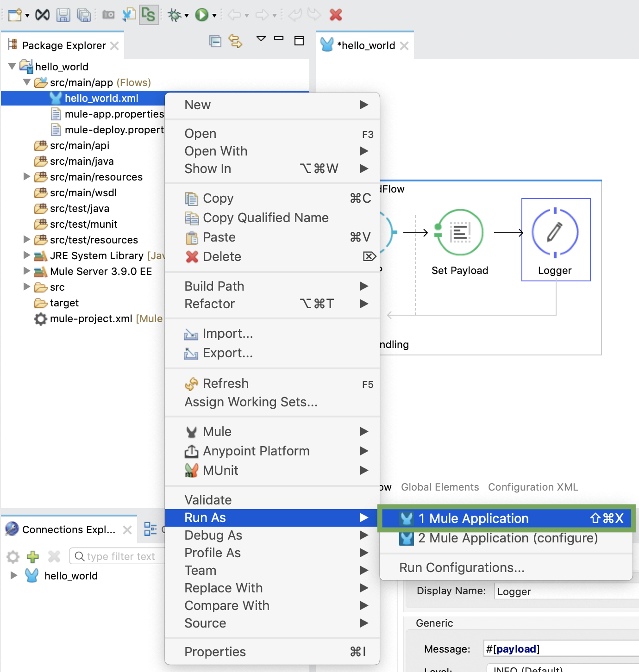Viewport: 639px width, 672px height.
Task: Collapse the hello_world project tree node
Action: click(13, 66)
